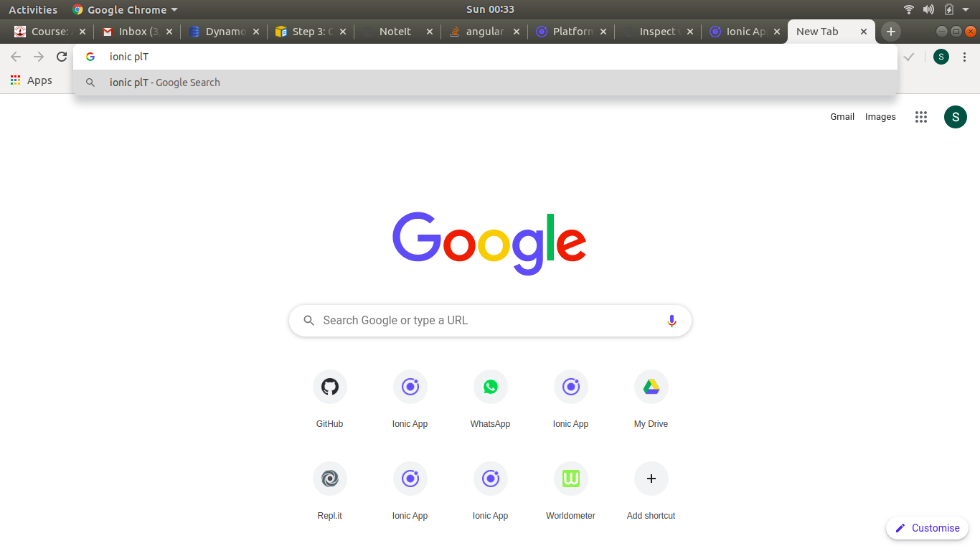This screenshot has width=980, height=551.
Task: Click the browser forward arrow
Action: [39, 57]
